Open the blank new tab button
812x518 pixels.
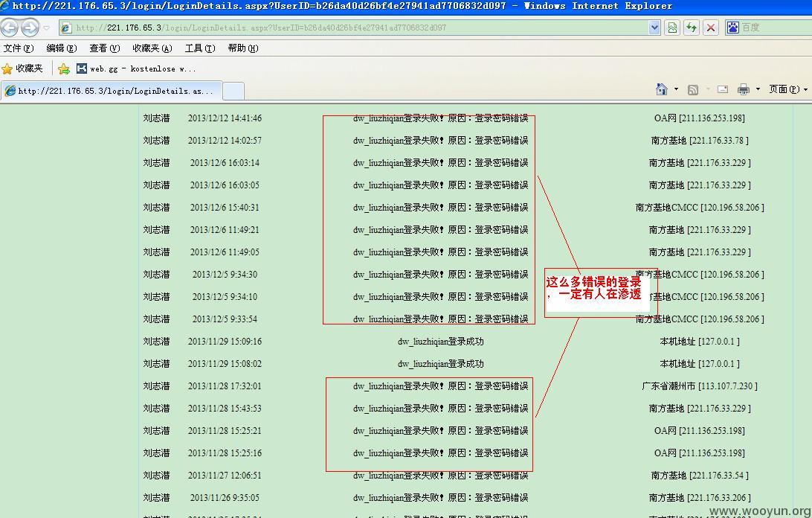pyautogui.click(x=233, y=91)
